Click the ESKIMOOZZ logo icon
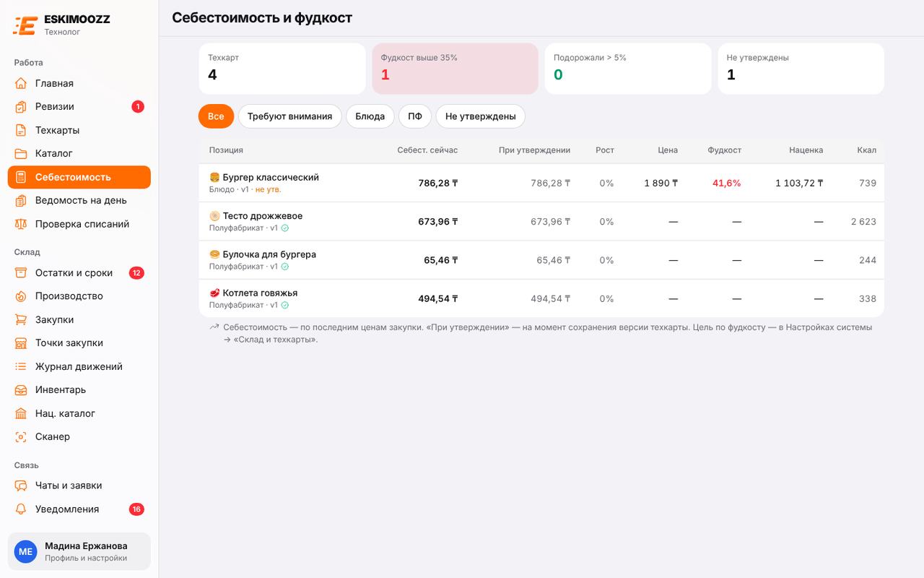 25,25
